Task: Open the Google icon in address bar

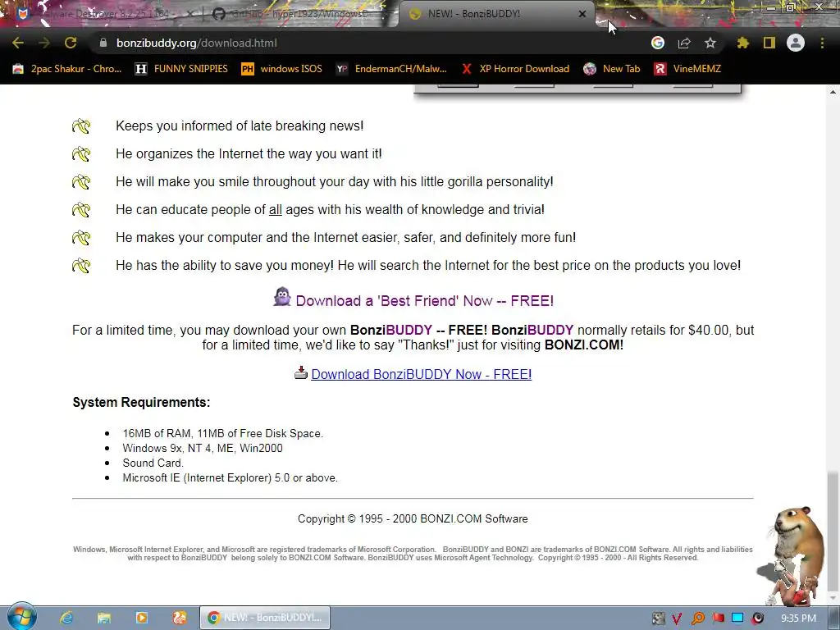Action: [x=658, y=43]
